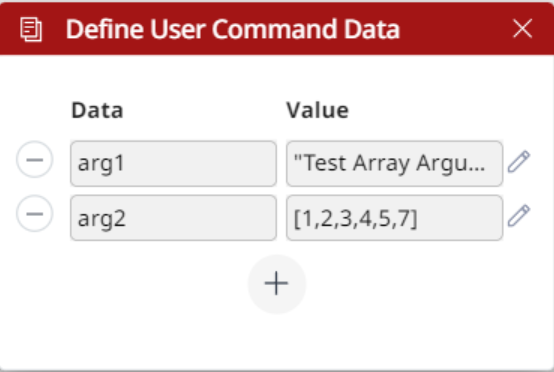Click the Define User Command Data title text
Viewport: 554px width, 372px height.
point(232,29)
